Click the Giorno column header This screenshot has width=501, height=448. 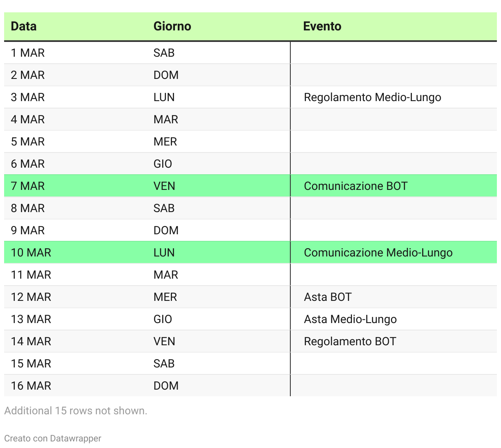(x=172, y=26)
